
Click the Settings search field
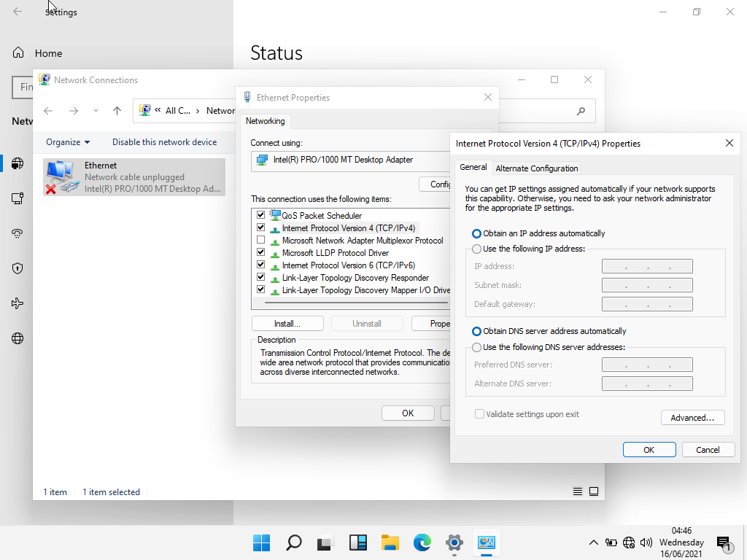click(x=23, y=87)
